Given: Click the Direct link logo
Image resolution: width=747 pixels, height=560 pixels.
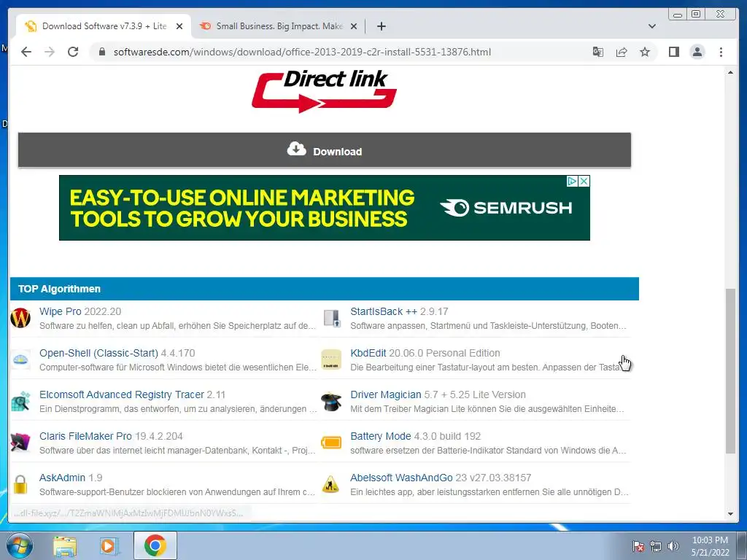Looking at the screenshot, I should pos(324,91).
